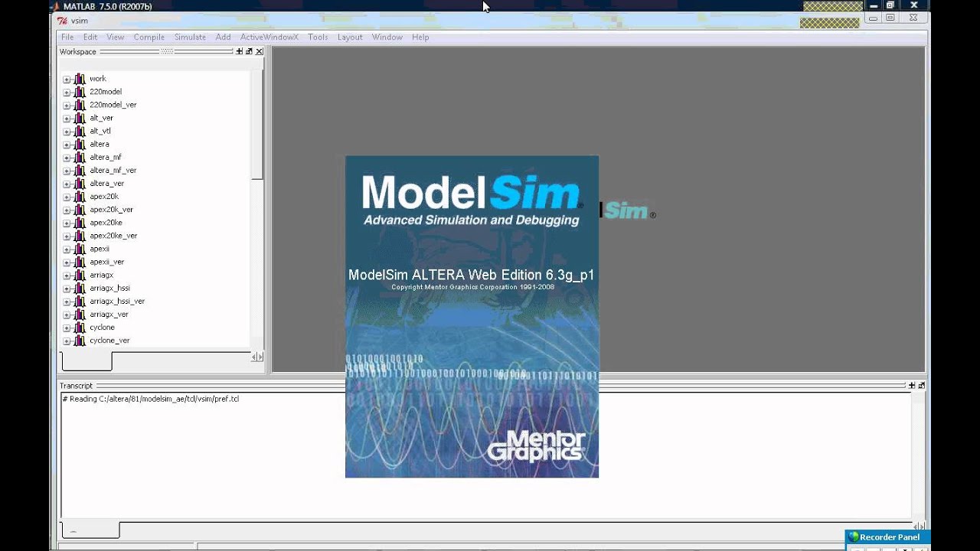Expand the altera_mf_ver library node

point(67,170)
